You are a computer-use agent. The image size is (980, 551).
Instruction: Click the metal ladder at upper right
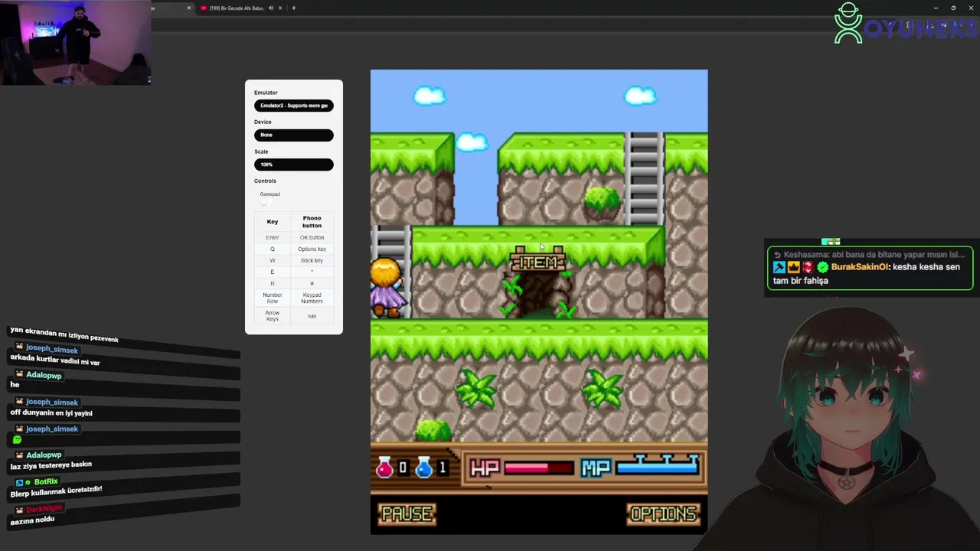(x=644, y=178)
